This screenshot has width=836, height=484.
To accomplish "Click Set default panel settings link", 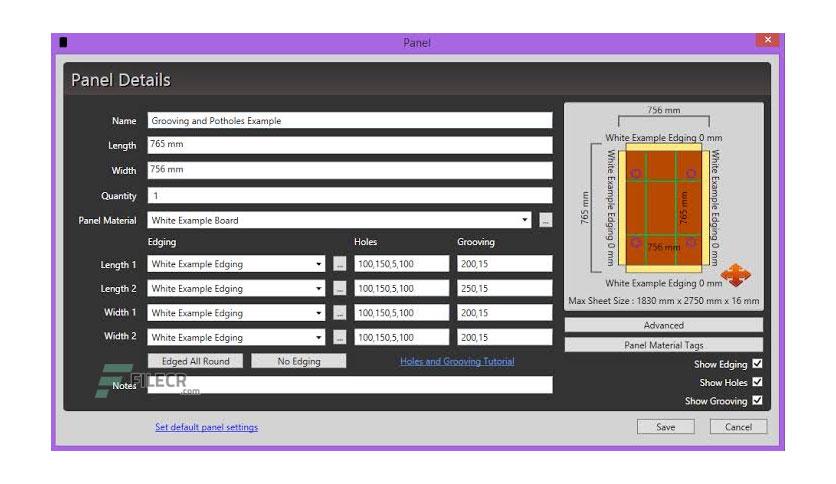I will click(206, 427).
